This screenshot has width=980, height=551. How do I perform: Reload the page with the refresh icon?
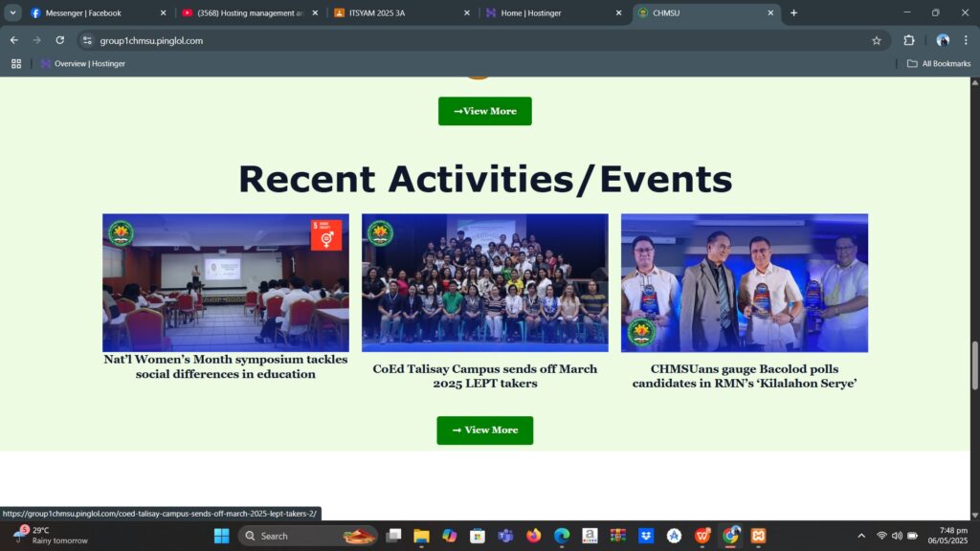59,40
